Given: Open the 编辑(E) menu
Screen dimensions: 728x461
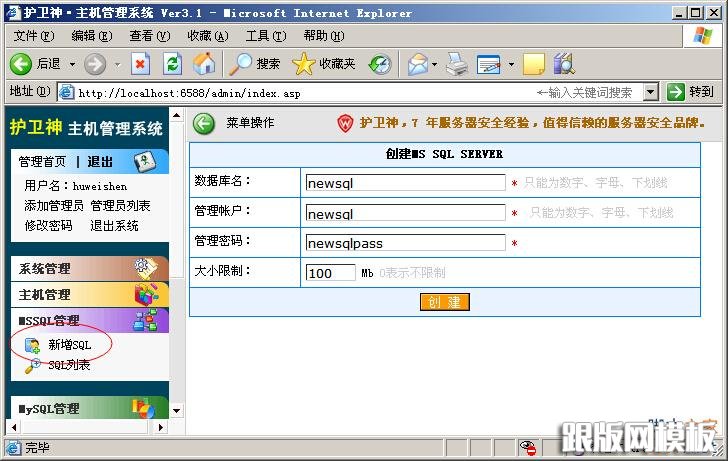Looking at the screenshot, I should coord(92,36).
